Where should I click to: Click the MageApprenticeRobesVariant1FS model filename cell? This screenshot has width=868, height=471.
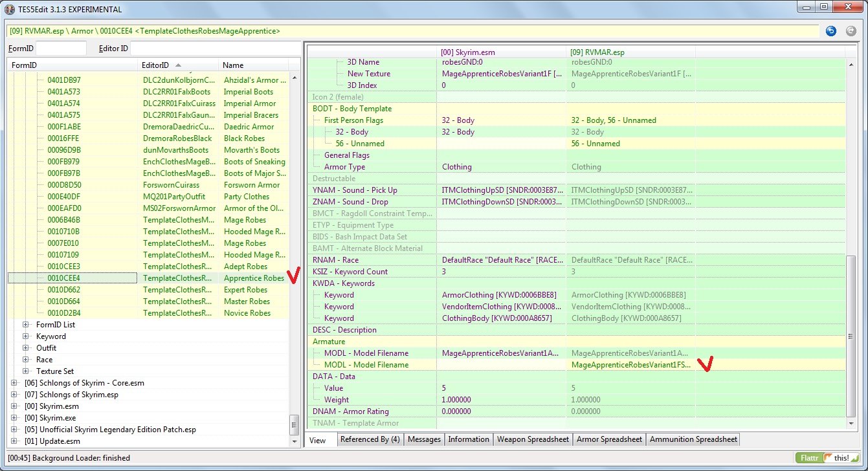tap(631, 365)
